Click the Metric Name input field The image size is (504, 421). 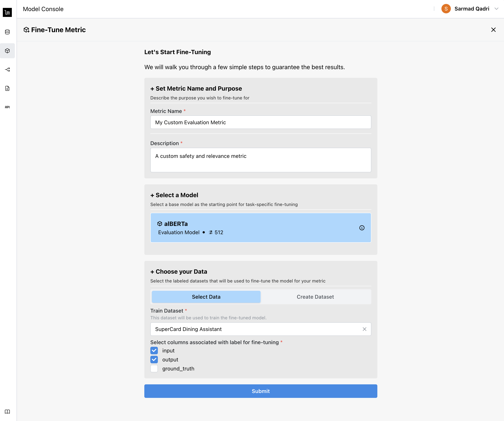(x=260, y=122)
